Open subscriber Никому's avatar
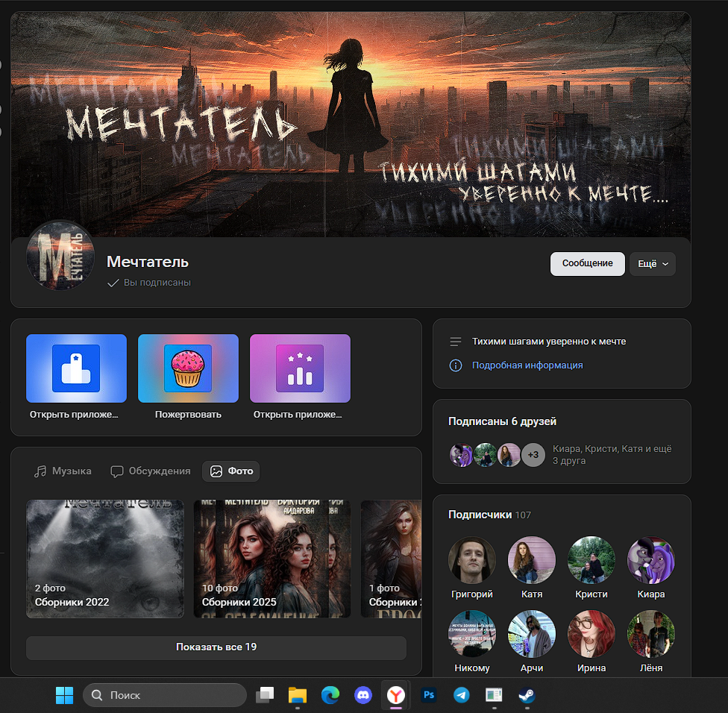 pyautogui.click(x=471, y=634)
